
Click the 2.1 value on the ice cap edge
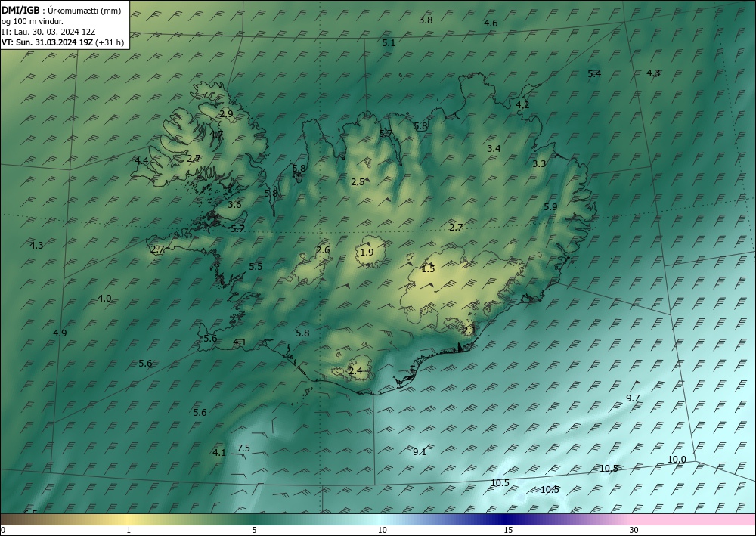tap(469, 330)
